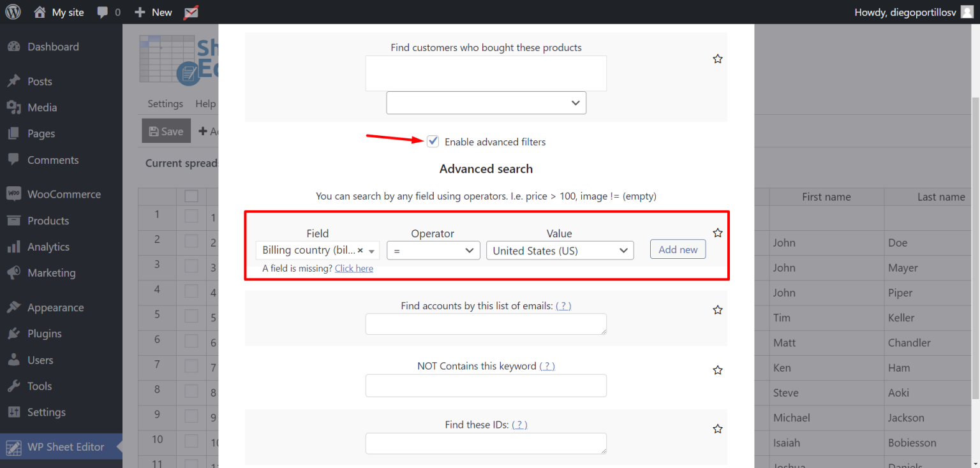This screenshot has height=468, width=980.
Task: Open user avatar next to Howdy
Action: pyautogui.click(x=967, y=12)
